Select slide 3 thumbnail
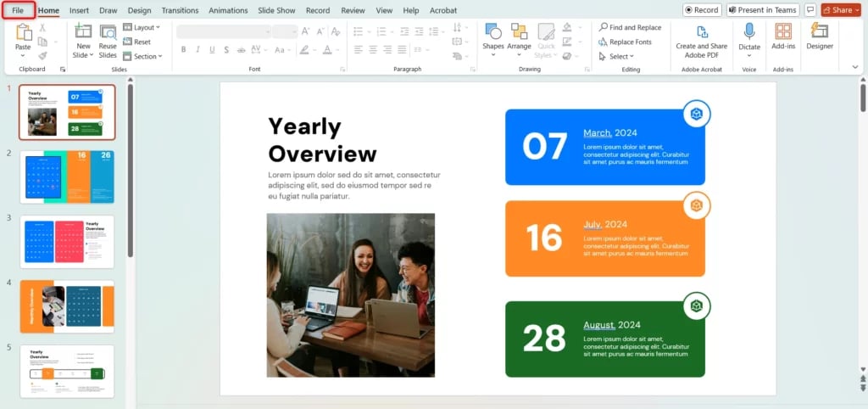The height and width of the screenshot is (409, 868). point(68,241)
